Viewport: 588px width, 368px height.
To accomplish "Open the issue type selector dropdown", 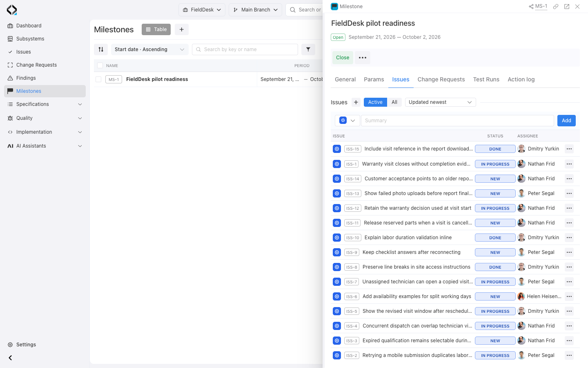I will tap(347, 121).
